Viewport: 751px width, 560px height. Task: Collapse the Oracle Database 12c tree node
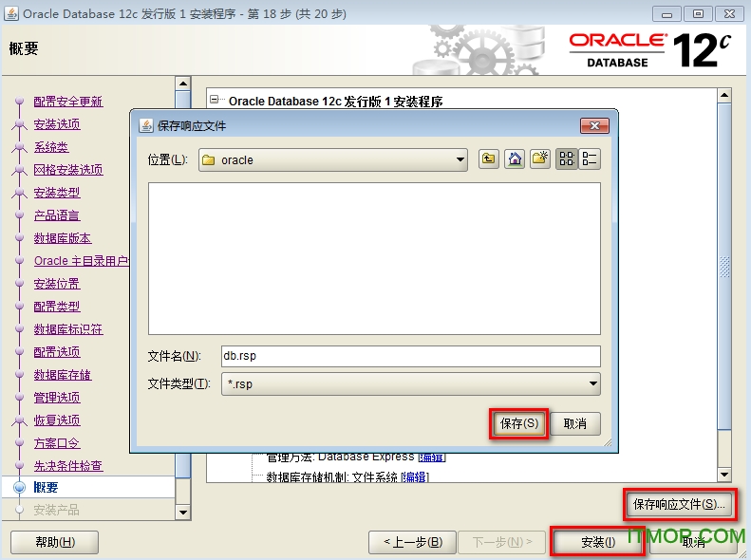pos(214,100)
